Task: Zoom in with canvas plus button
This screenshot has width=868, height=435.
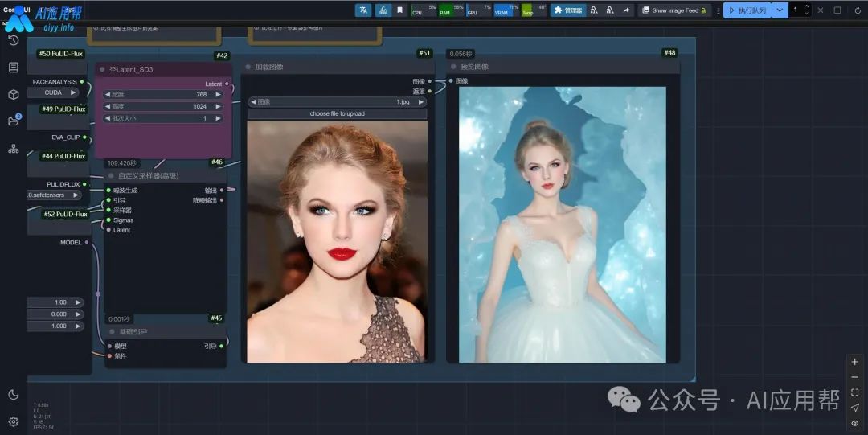Action: [854, 362]
